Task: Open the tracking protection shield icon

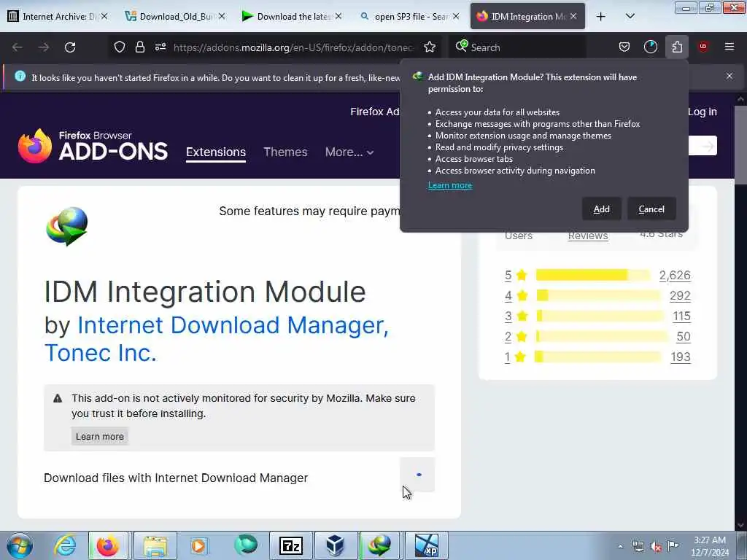Action: tap(120, 47)
